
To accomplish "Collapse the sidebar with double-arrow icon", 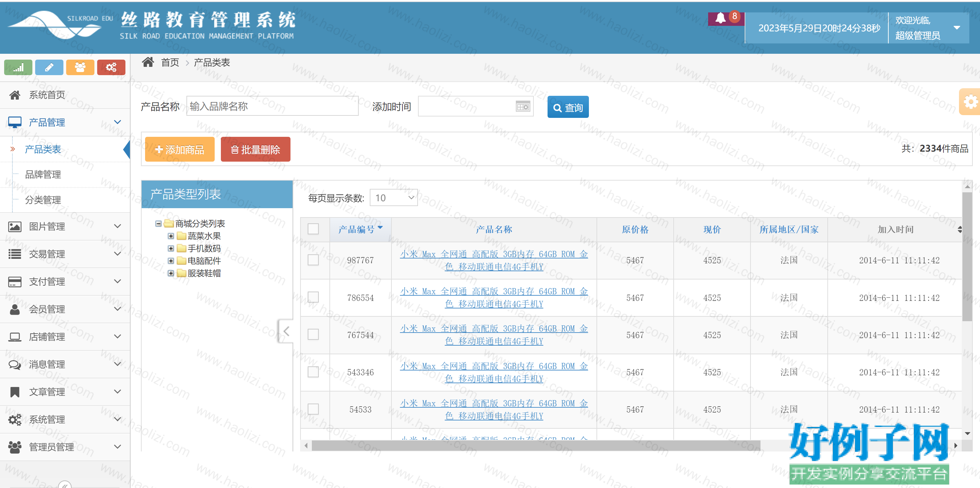I will click(65, 485).
